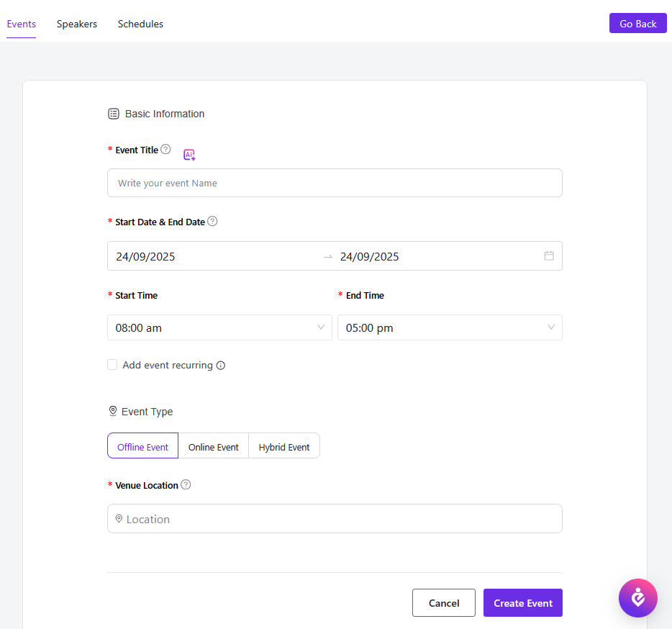The width and height of the screenshot is (672, 629).
Task: Switch to the Speakers tab
Action: click(x=77, y=24)
